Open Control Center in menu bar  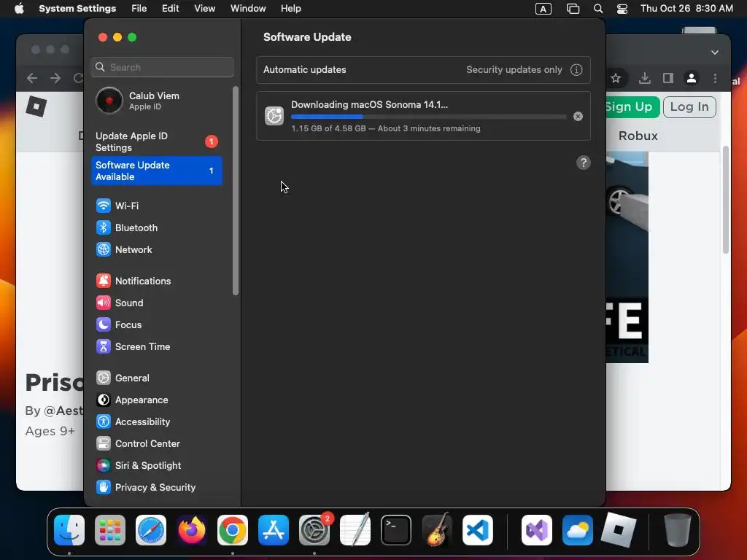point(622,9)
